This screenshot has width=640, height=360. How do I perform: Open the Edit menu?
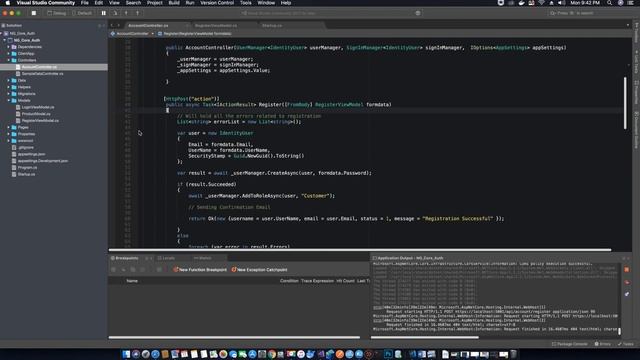click(x=99, y=3)
